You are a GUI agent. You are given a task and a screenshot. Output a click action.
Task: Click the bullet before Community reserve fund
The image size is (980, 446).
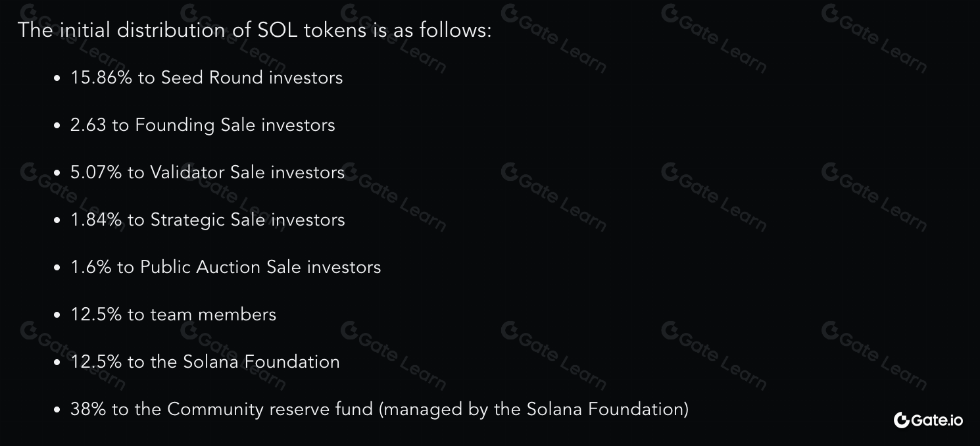point(57,410)
